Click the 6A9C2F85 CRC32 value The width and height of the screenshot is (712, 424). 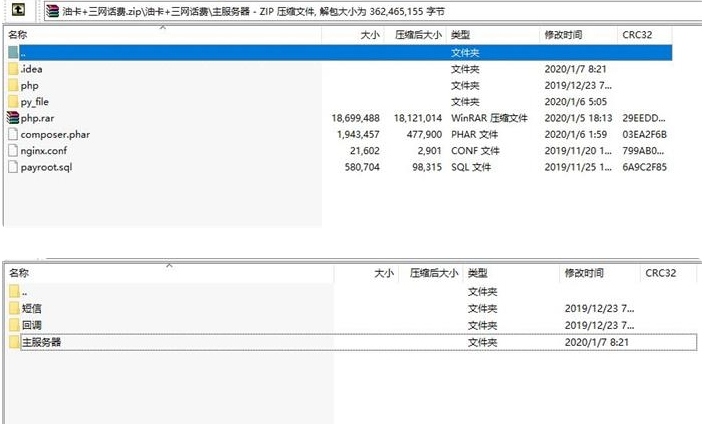644,167
